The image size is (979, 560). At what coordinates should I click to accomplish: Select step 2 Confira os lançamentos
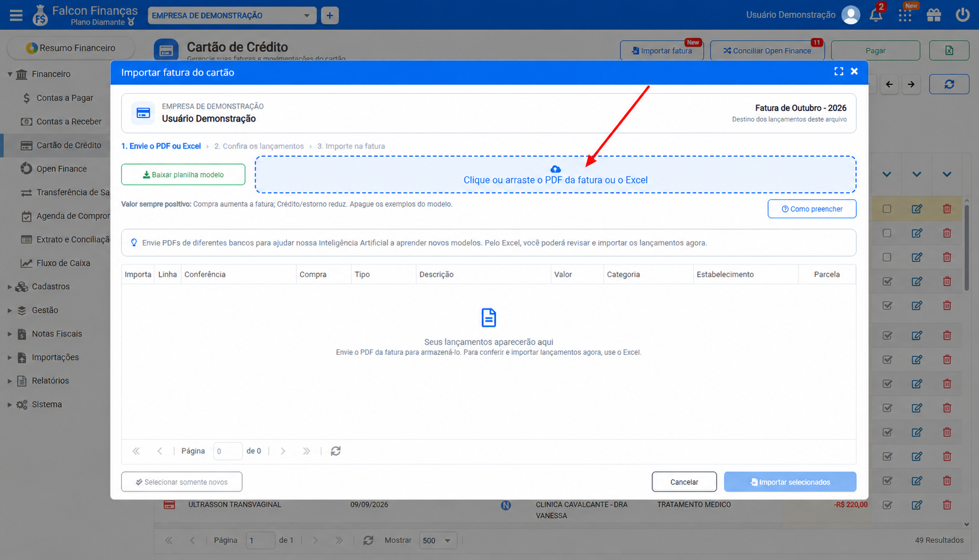259,146
